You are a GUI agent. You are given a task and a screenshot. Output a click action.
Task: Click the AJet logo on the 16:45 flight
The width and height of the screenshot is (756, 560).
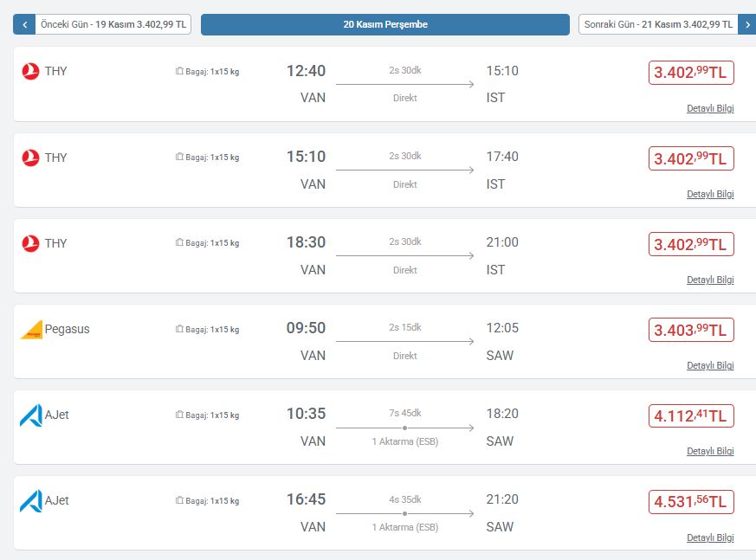30,500
